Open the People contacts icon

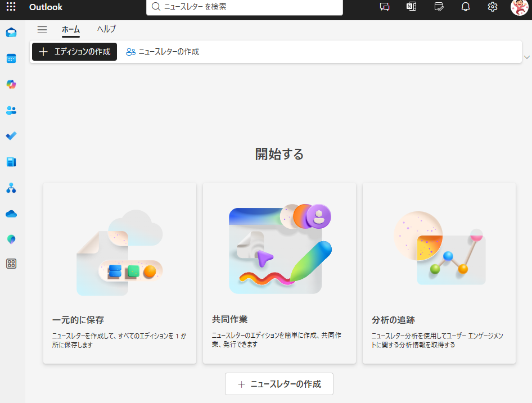[x=11, y=110]
